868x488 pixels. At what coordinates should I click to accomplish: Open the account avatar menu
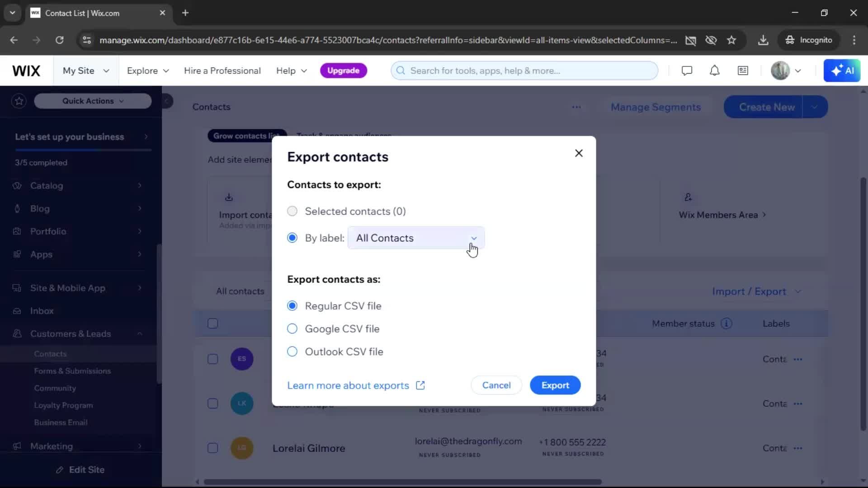[x=786, y=70]
